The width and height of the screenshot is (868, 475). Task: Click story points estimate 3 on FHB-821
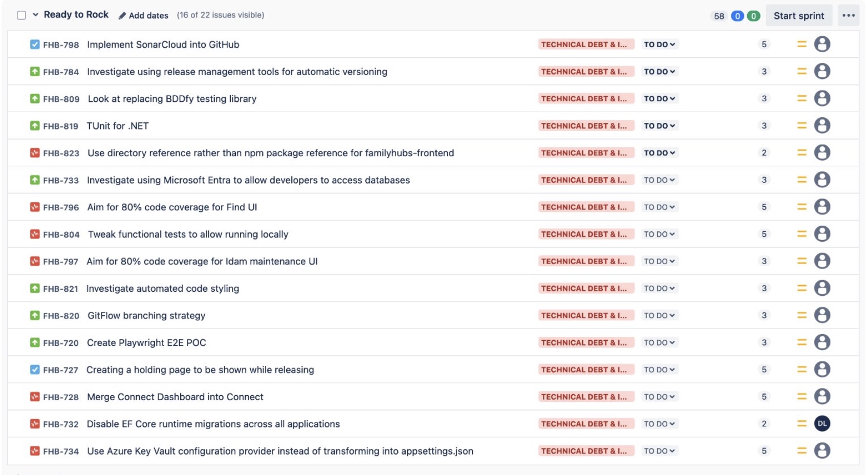pyautogui.click(x=764, y=288)
